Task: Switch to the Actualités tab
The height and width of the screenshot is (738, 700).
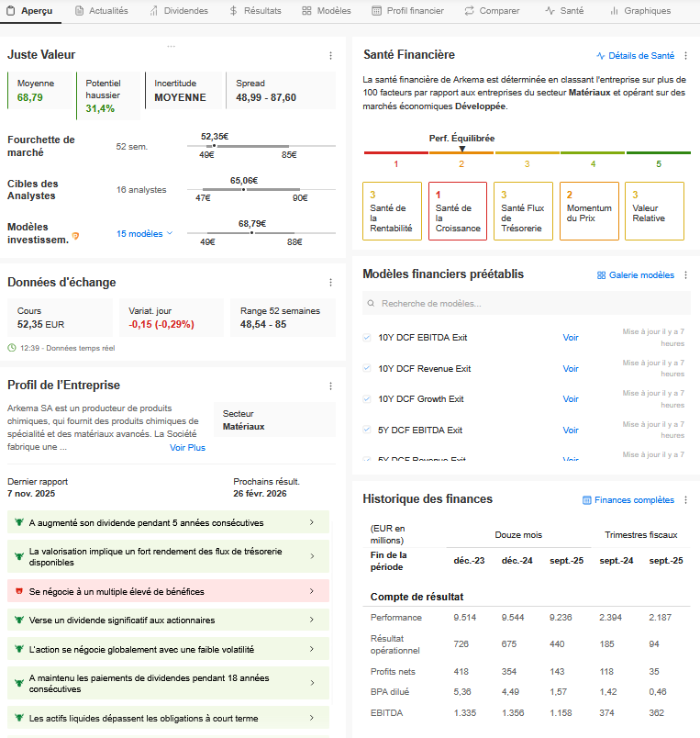Action: tap(102, 11)
